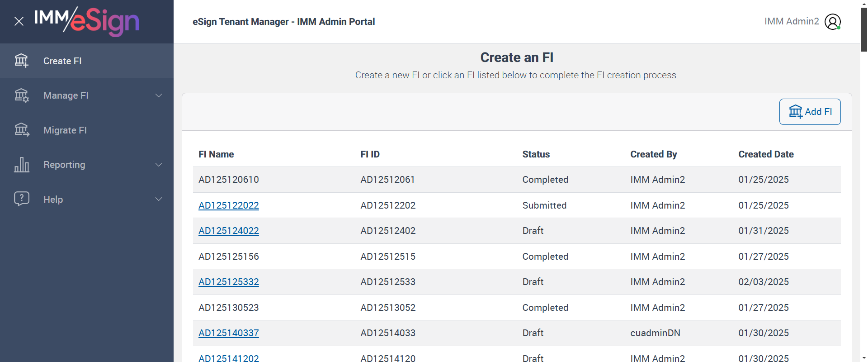Open the AD125122022 FI link

click(228, 205)
